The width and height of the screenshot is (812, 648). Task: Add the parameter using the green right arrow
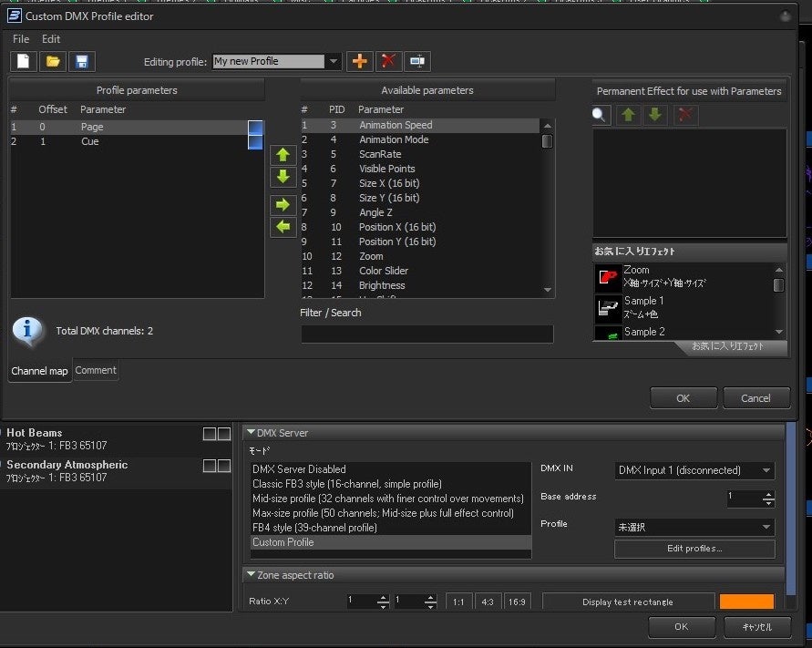click(283, 204)
